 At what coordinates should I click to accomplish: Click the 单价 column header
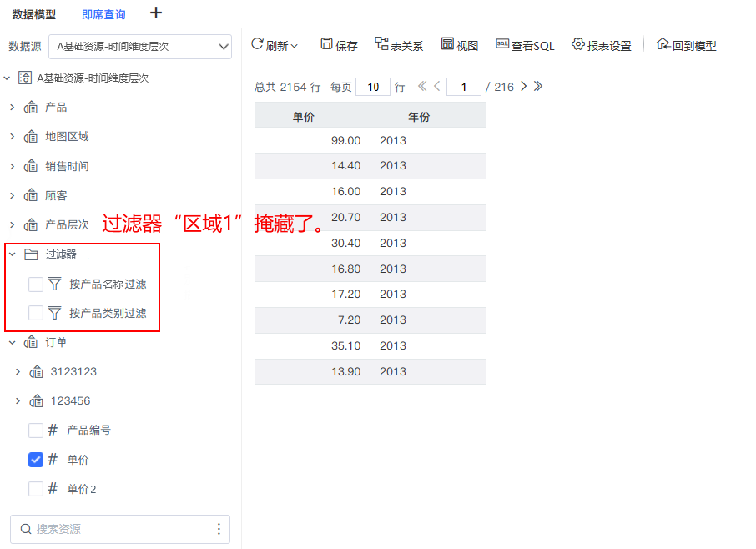pos(312,114)
